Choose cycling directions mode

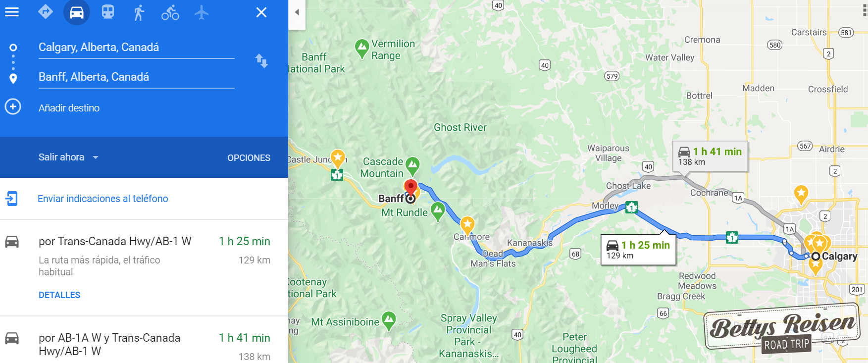(x=170, y=12)
